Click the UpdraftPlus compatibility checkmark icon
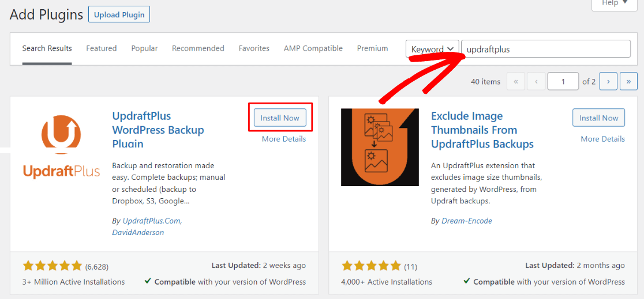Image resolution: width=644 pixels, height=299 pixels. 148,281
